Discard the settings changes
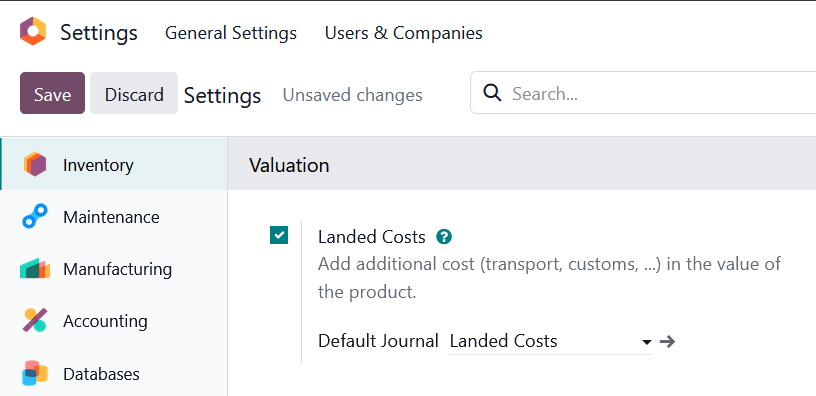The image size is (816, 396). [134, 93]
